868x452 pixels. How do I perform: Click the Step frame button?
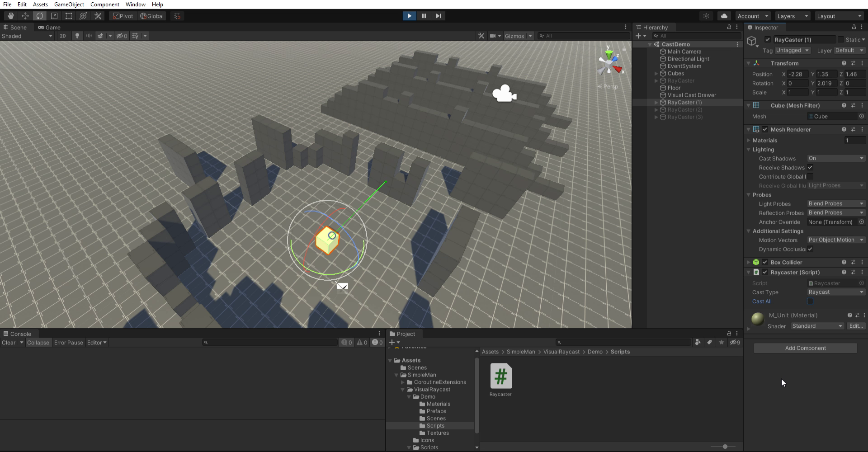438,16
